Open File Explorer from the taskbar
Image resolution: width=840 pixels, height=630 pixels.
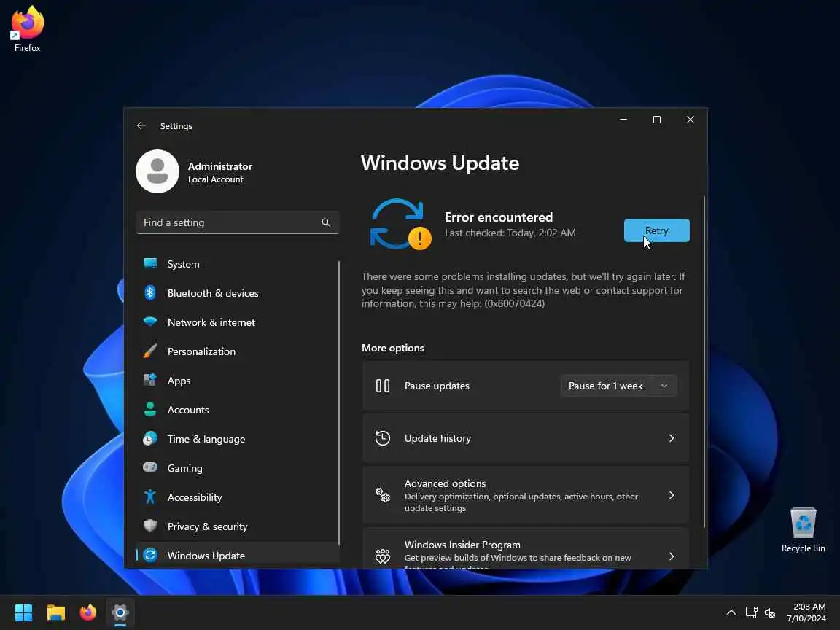point(55,612)
